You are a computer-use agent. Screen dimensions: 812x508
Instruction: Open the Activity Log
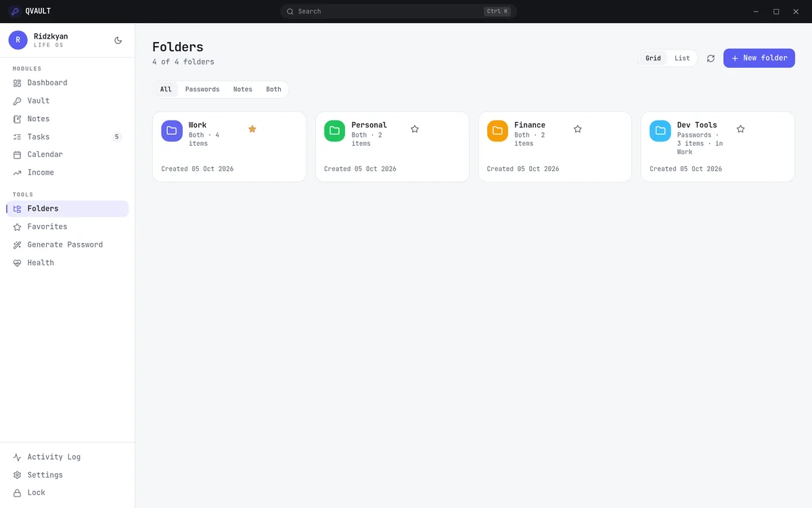tap(68, 457)
